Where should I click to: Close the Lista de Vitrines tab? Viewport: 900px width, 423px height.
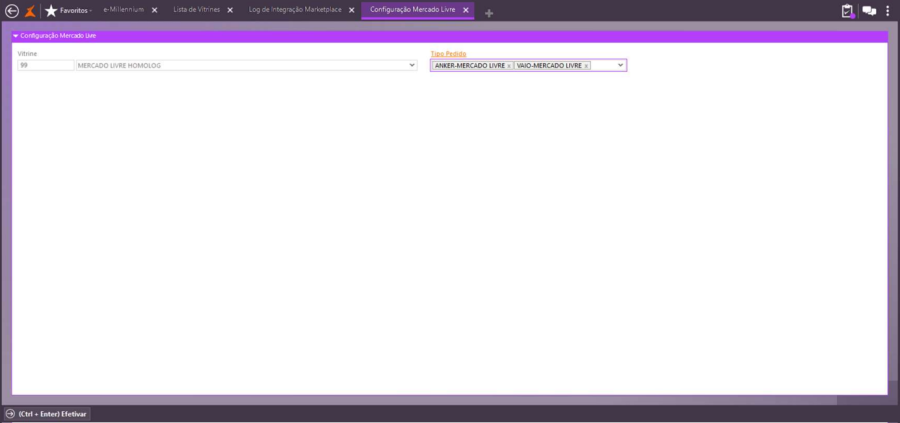(x=230, y=10)
